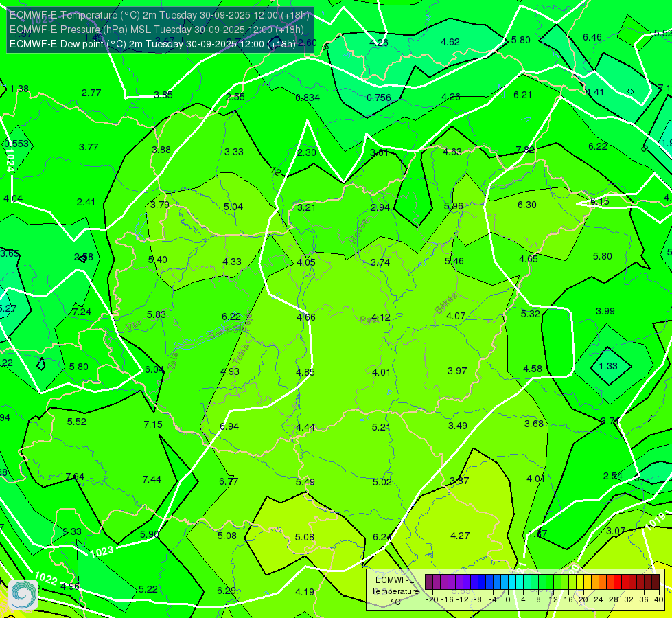Click the purple -20 color in the legend

tap(429, 582)
